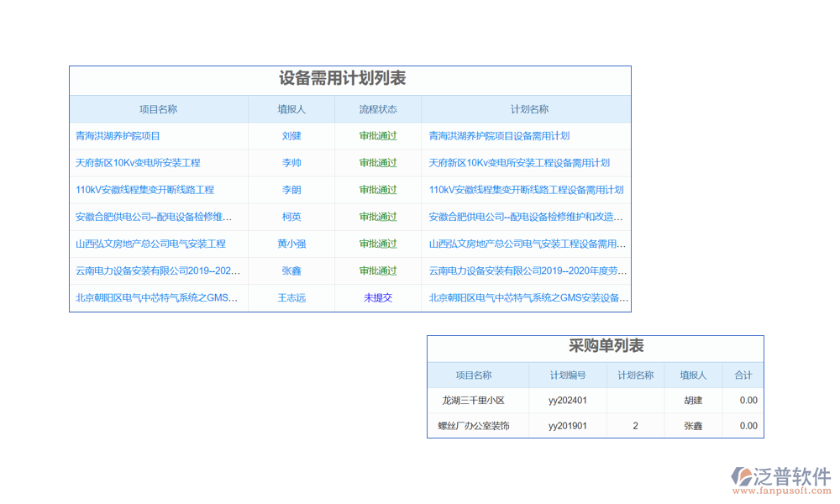This screenshot has width=840, height=504.
Task: Open 天府新区10Kv变电所安装工程设备需用计划 plan link
Action: pyautogui.click(x=519, y=163)
